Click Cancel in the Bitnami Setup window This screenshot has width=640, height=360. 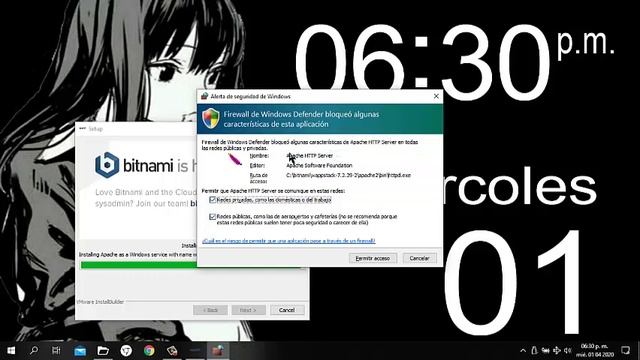click(287, 310)
